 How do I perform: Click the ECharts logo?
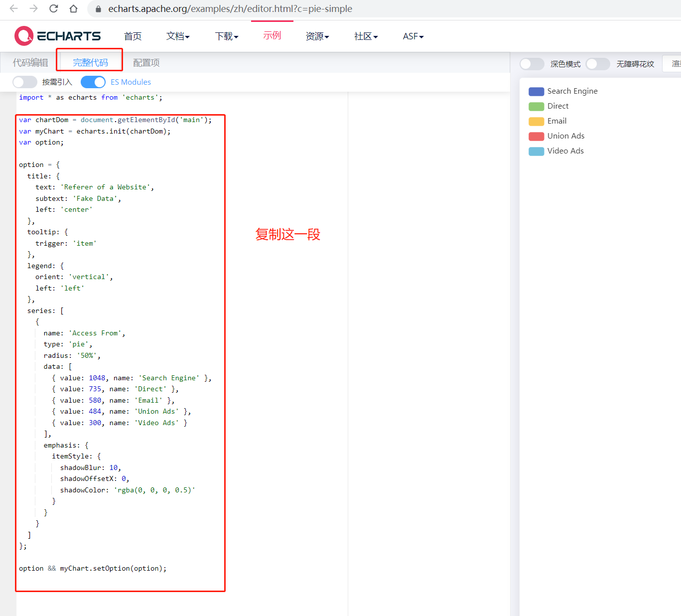point(58,36)
